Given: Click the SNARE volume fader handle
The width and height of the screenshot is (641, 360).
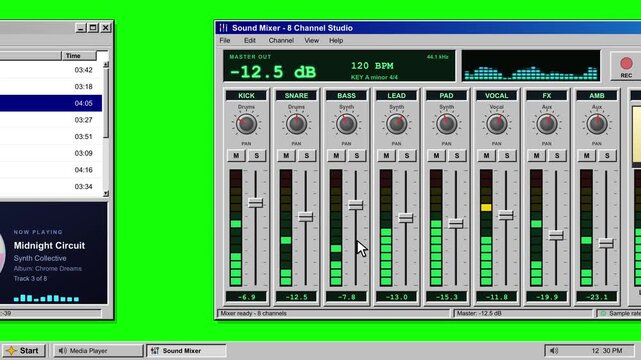Looking at the screenshot, I should pos(305,217).
